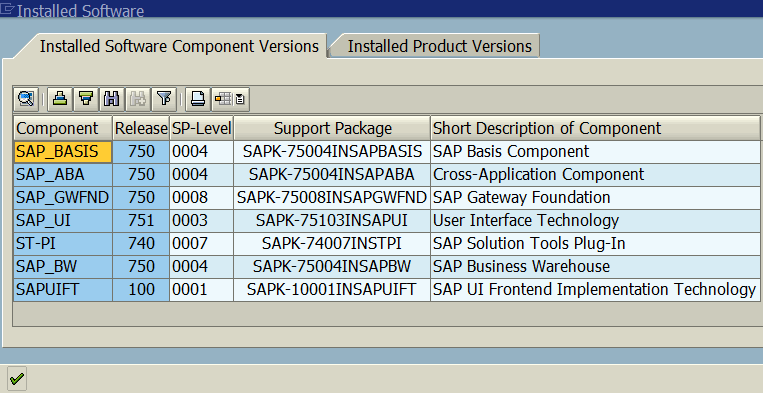Click the Change Layout grid icon
Viewport: 763px width, 393px height.
(x=224, y=99)
